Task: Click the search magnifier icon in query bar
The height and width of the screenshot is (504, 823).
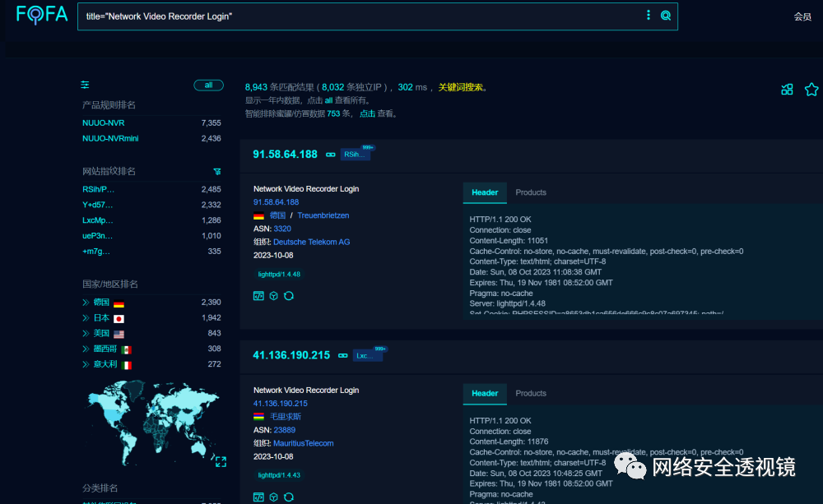Action: click(666, 16)
